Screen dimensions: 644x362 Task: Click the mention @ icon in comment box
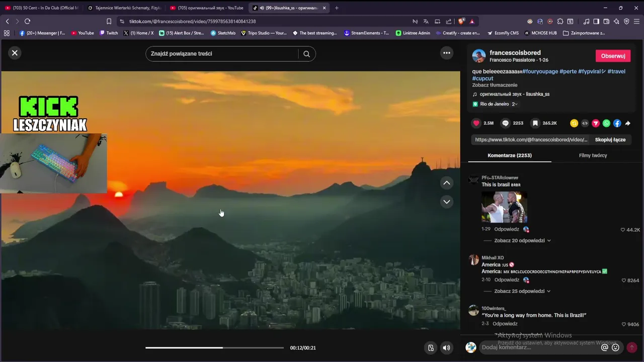point(605,347)
